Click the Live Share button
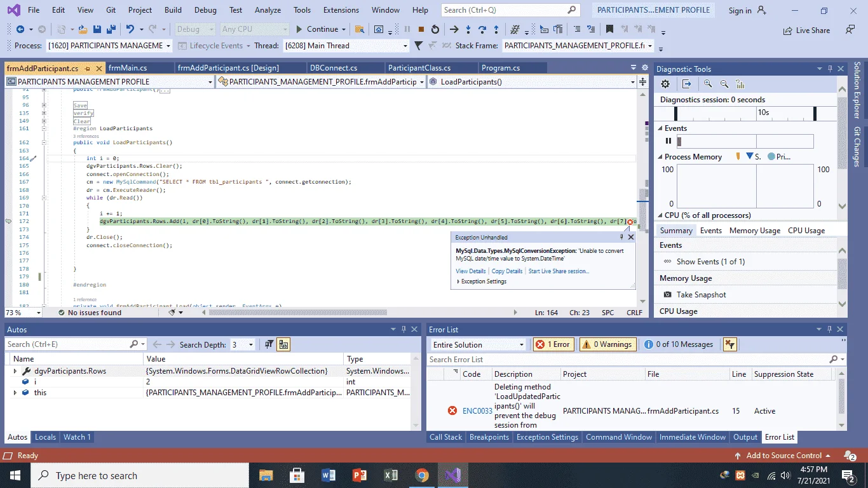The image size is (868, 488). [x=807, y=30]
